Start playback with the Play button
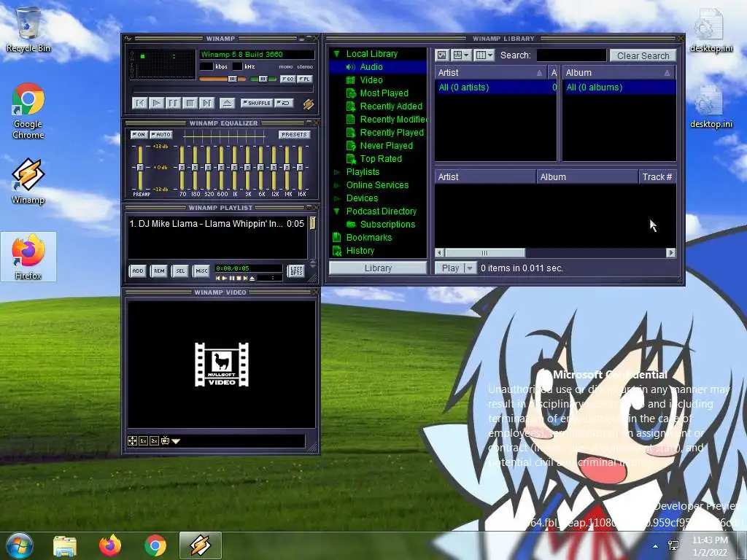 (156, 103)
